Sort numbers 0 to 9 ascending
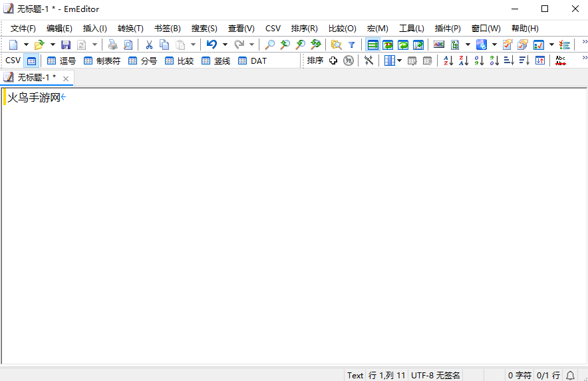 479,61
